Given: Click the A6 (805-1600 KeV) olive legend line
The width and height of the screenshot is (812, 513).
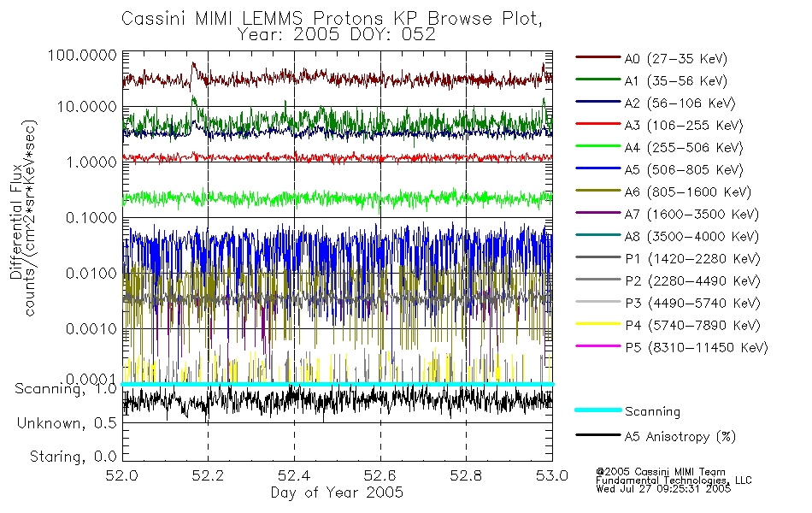Looking at the screenshot, I should tap(598, 191).
